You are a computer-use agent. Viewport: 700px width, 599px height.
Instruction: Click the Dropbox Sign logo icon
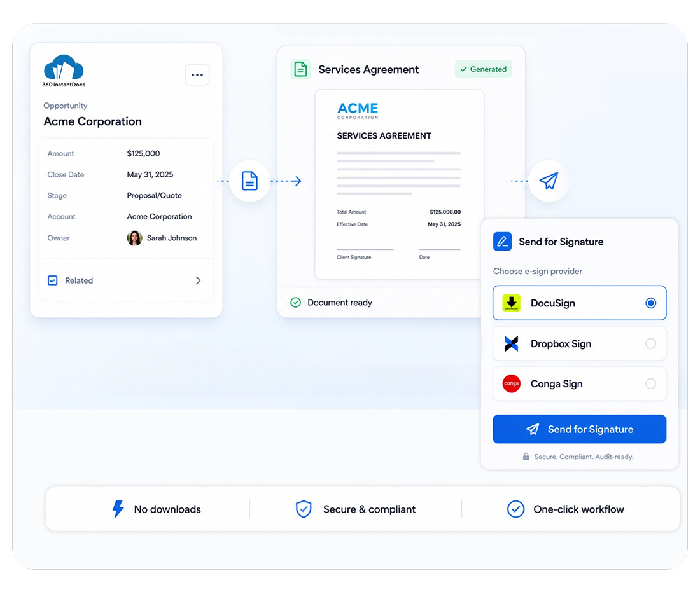click(x=512, y=343)
